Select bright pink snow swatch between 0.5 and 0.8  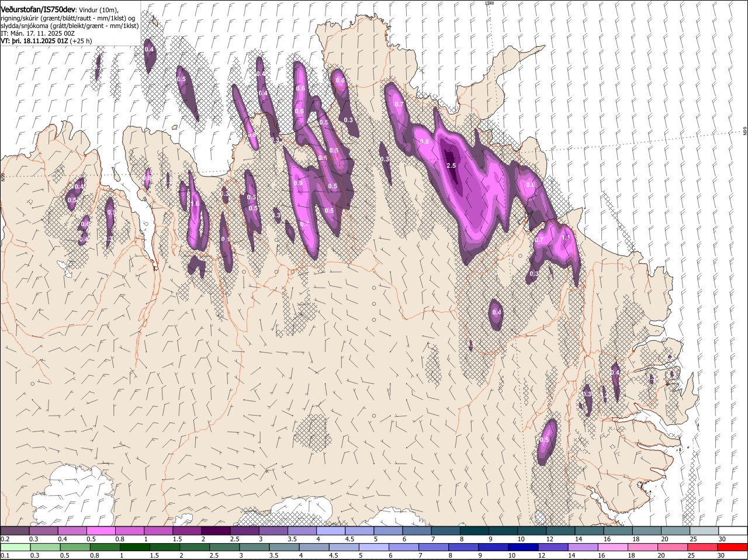[101, 531]
